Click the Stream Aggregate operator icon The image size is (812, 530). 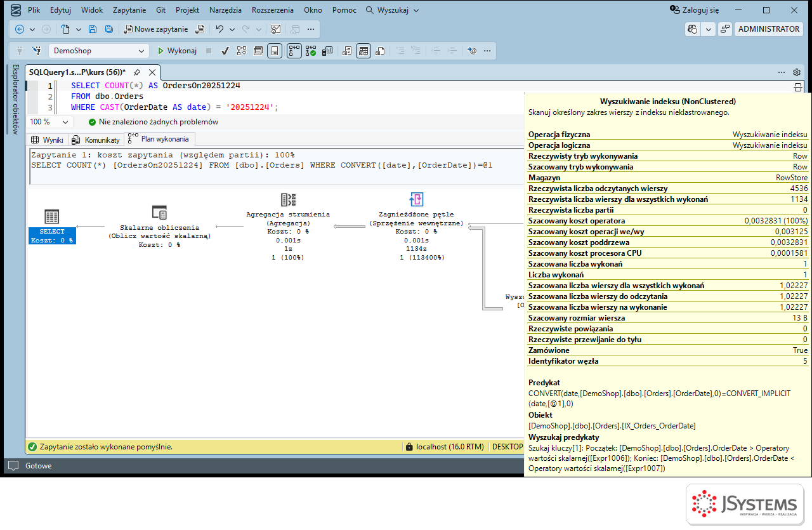(288, 200)
